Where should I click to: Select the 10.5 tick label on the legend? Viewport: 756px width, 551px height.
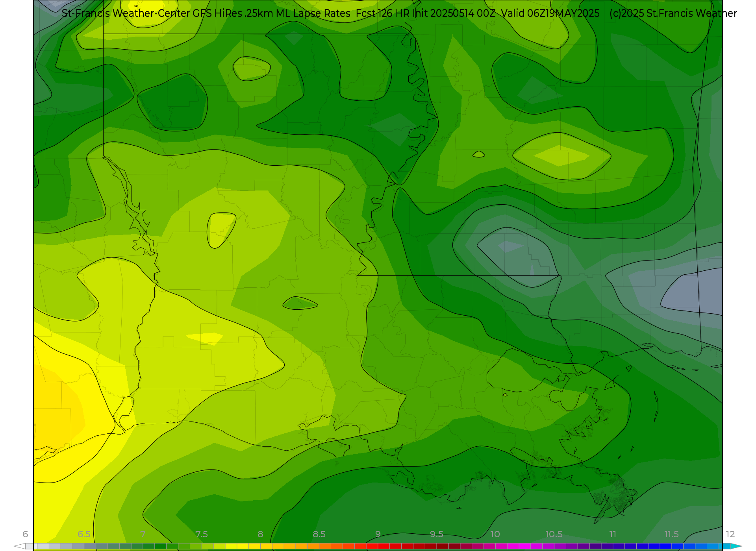pyautogui.click(x=554, y=534)
